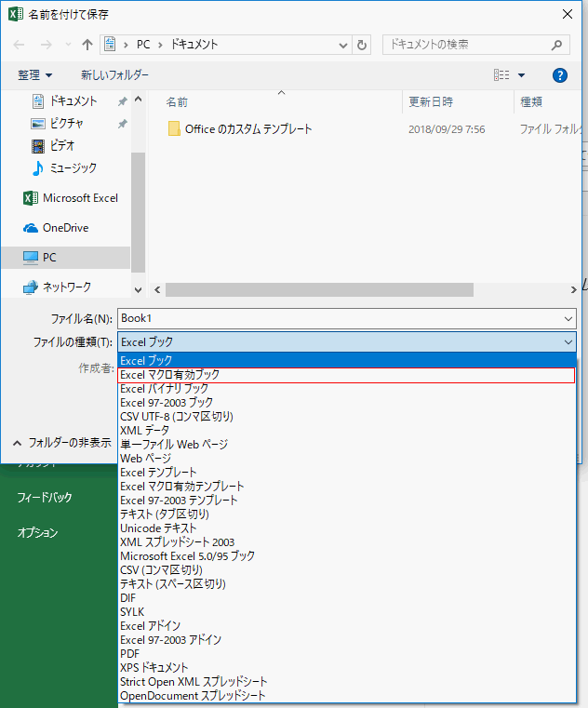
Task: Click the search magnifier icon
Action: (x=556, y=45)
